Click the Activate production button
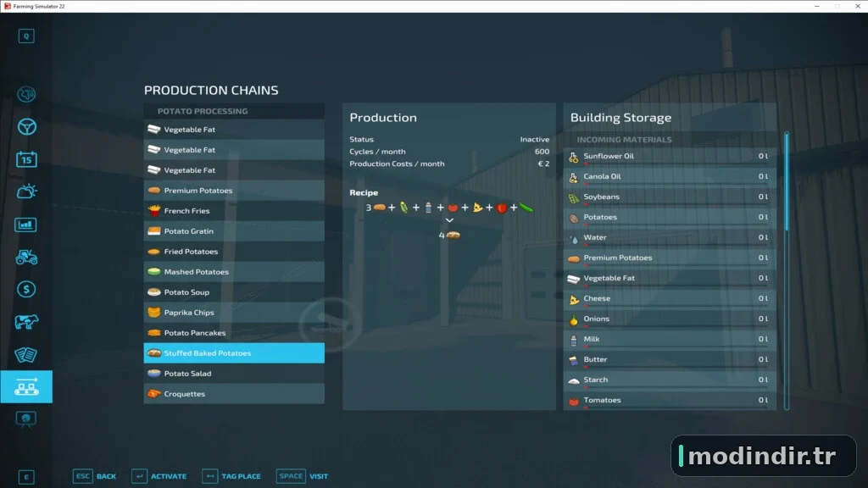The width and height of the screenshot is (868, 488). pyautogui.click(x=159, y=476)
